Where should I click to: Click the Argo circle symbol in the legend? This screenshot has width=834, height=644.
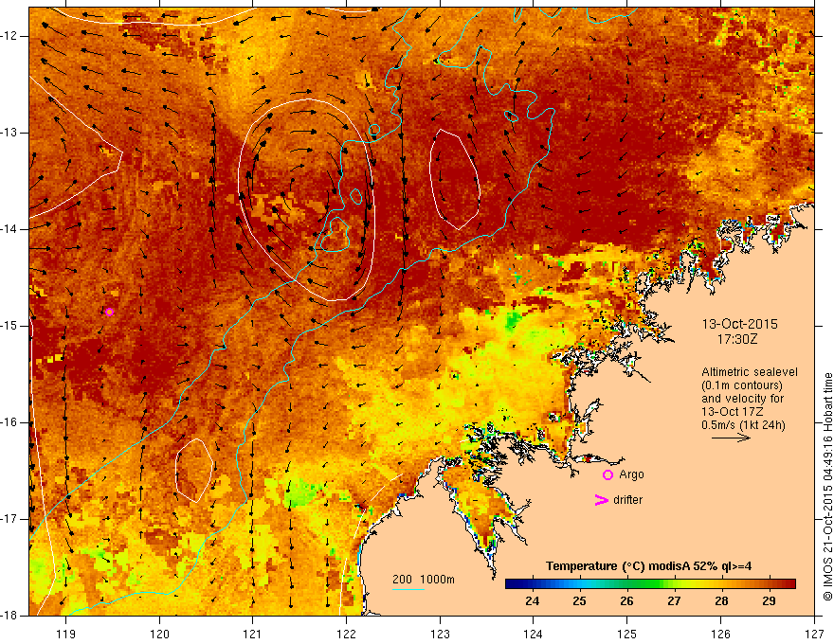(x=607, y=475)
